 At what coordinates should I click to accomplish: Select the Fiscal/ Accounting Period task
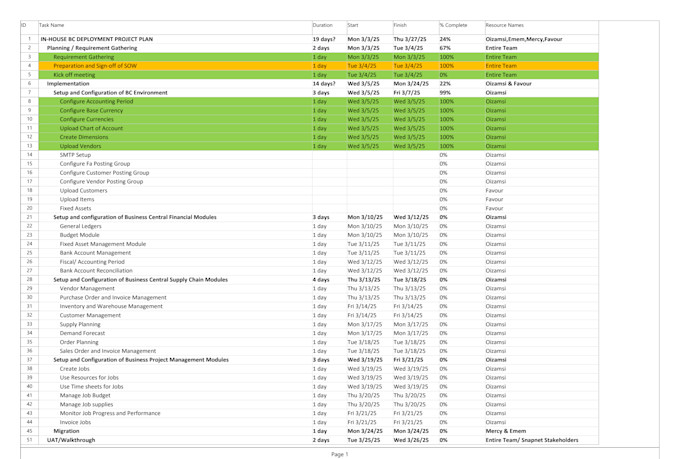(x=92, y=262)
